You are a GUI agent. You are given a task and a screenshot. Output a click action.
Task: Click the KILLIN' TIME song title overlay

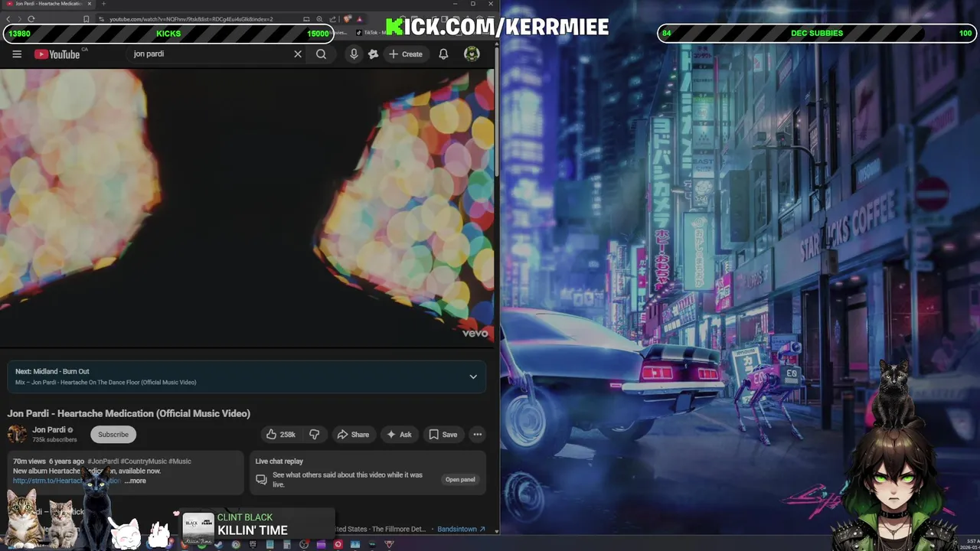coord(253,530)
